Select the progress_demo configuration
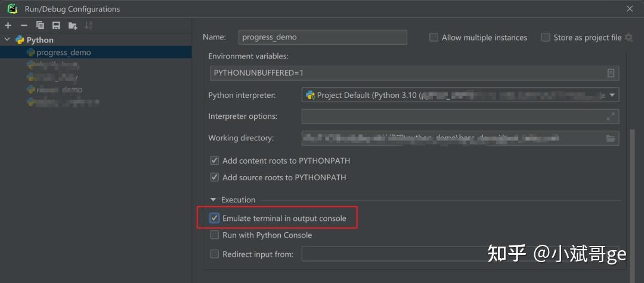This screenshot has width=644, height=283. tap(63, 53)
